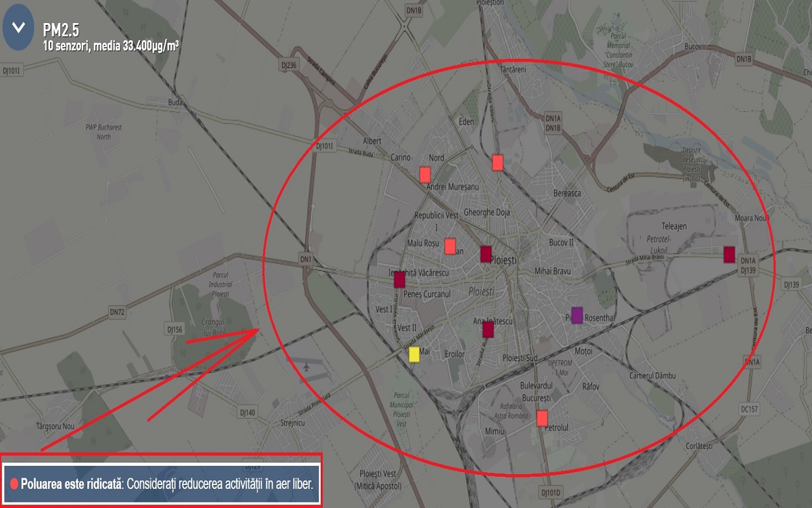Open the light red sensor near Malu Roșu

[x=450, y=246]
